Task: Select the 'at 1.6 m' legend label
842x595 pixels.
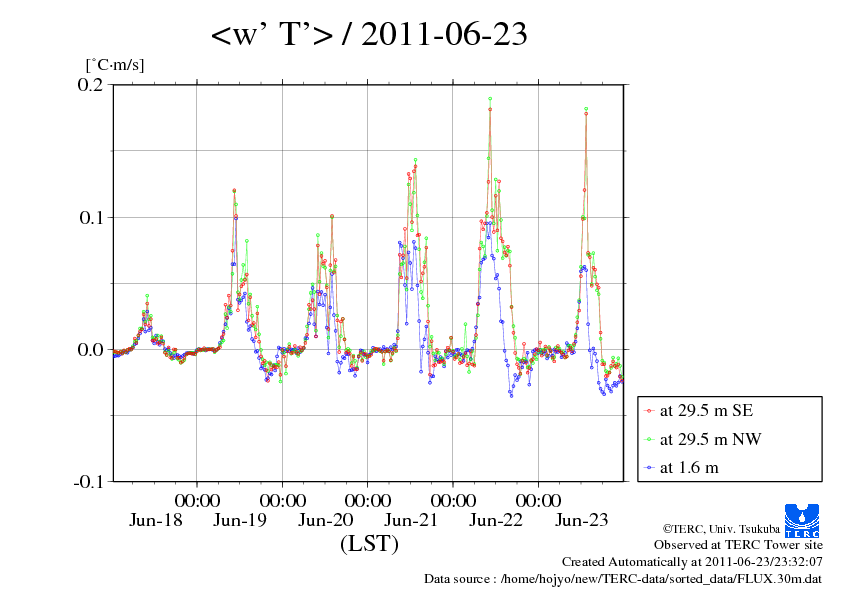Action: 689,467
